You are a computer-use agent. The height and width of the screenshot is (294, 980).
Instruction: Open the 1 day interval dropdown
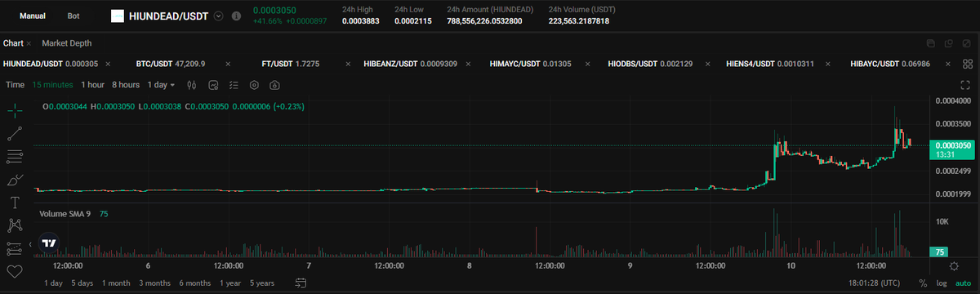tap(161, 85)
